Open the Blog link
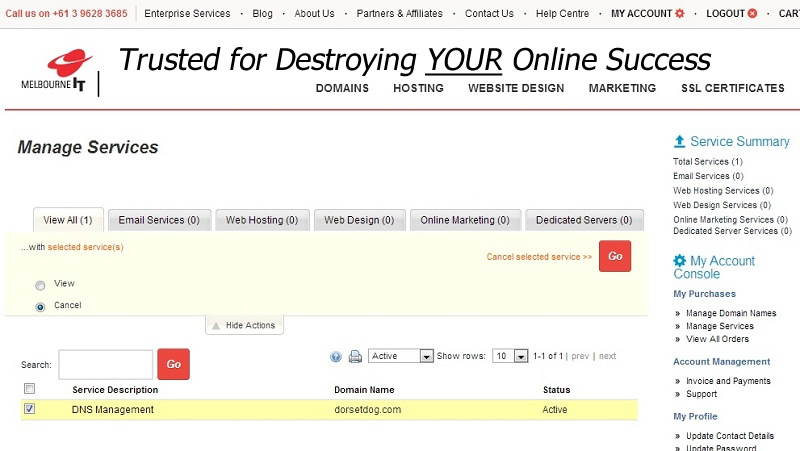 [263, 14]
